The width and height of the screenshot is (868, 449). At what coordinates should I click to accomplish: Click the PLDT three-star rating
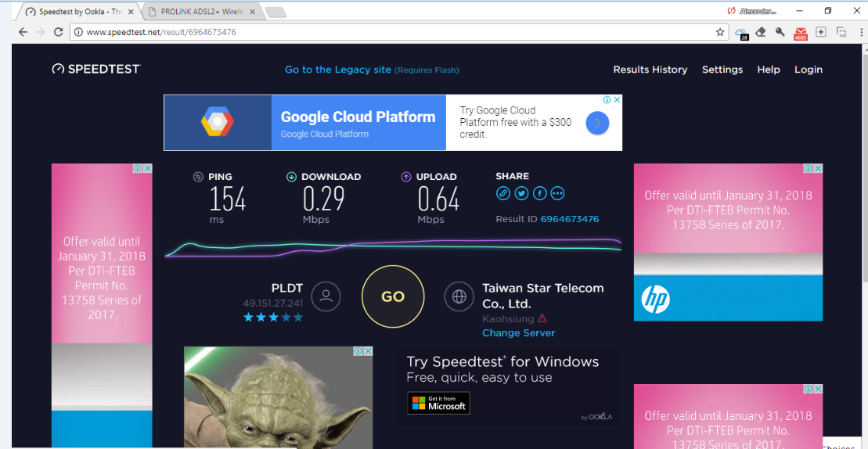pos(273,318)
